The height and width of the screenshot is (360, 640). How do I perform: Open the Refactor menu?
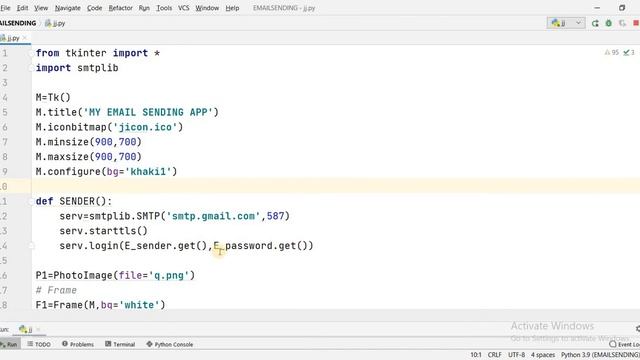click(x=120, y=8)
